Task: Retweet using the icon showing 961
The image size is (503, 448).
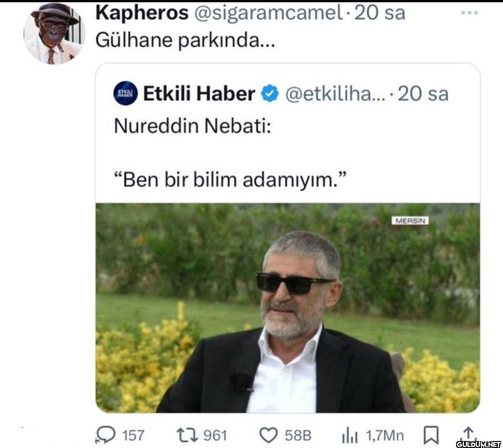Action: click(x=187, y=435)
